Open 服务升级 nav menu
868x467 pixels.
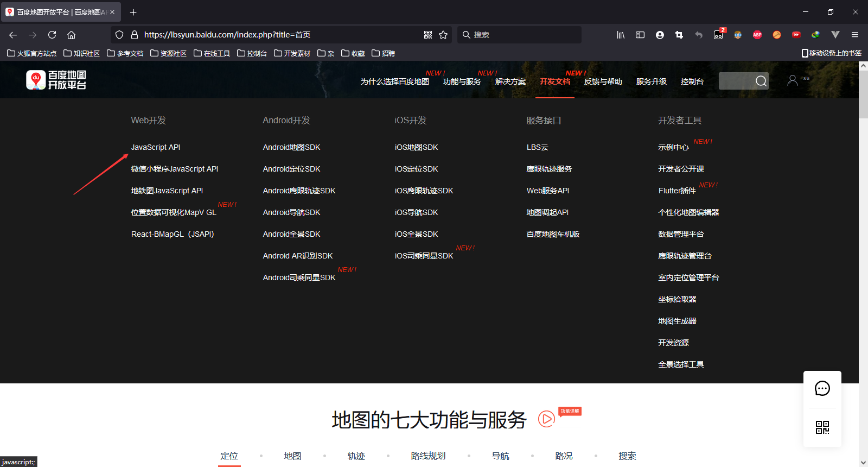(652, 81)
